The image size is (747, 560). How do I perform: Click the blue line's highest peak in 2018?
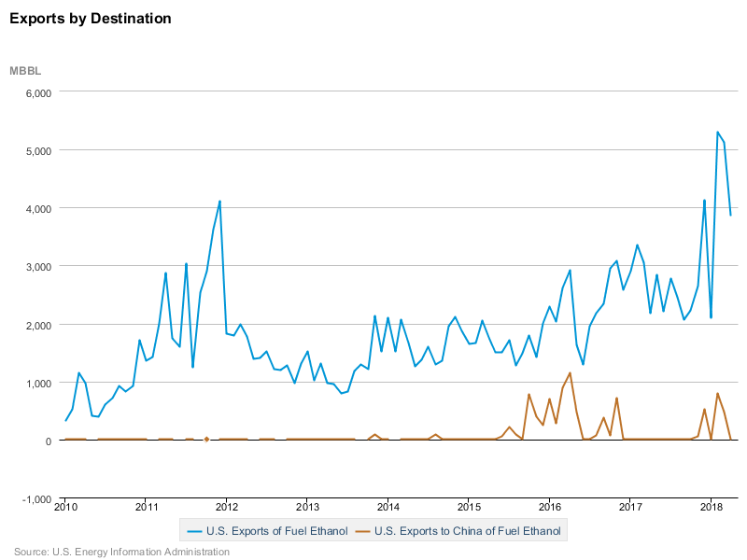pyautogui.click(x=717, y=132)
